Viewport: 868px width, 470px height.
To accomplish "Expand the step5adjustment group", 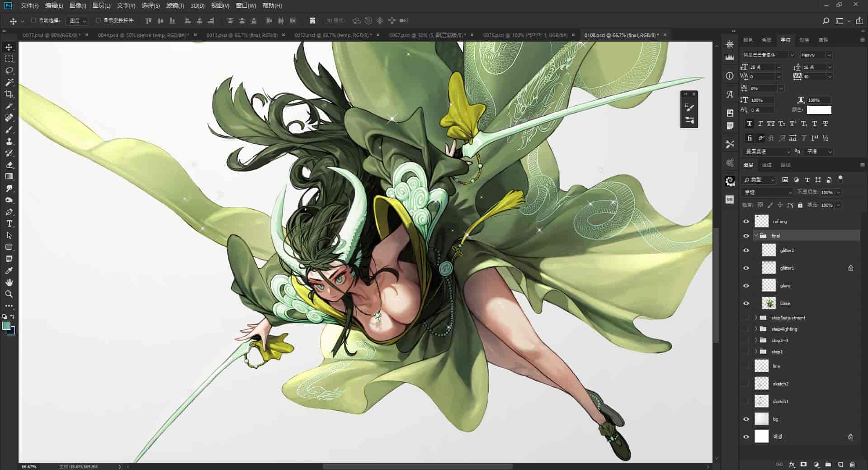I will point(756,318).
